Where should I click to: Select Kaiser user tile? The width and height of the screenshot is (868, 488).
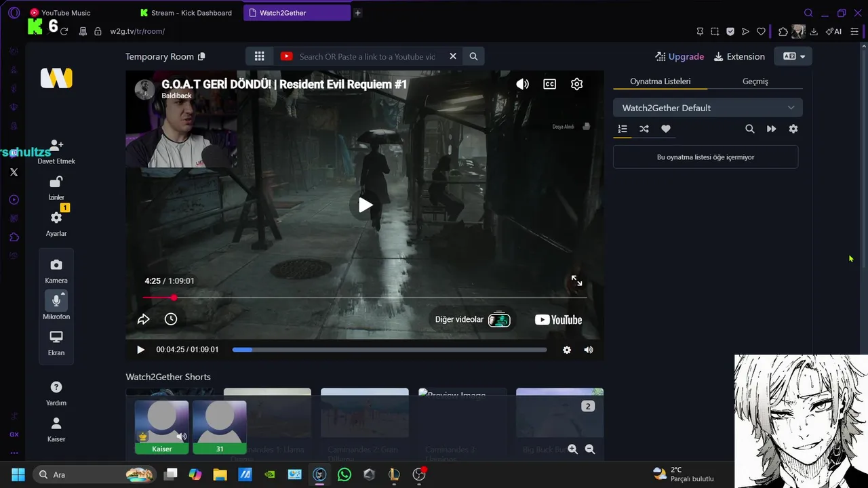(x=161, y=427)
